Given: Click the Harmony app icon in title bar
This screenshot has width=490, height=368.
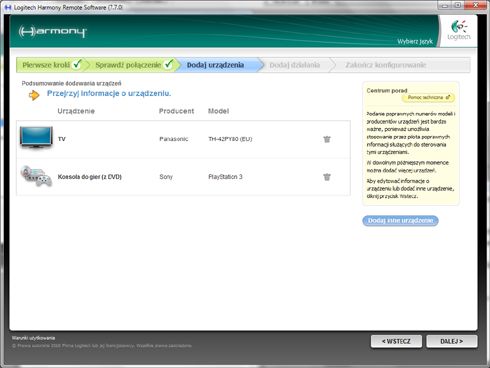Looking at the screenshot, I should (x=8, y=7).
